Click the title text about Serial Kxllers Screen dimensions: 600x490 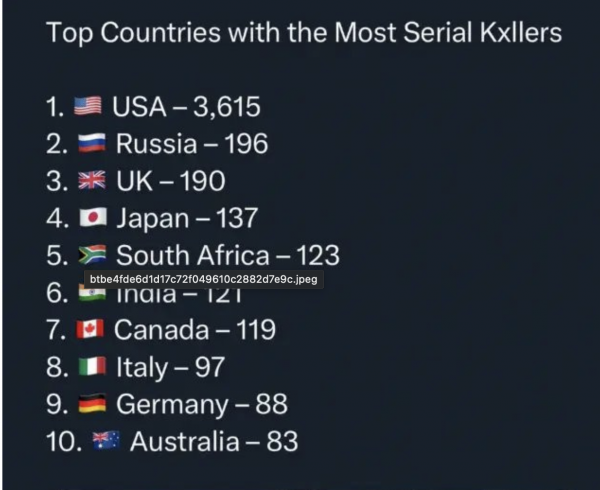click(x=304, y=32)
